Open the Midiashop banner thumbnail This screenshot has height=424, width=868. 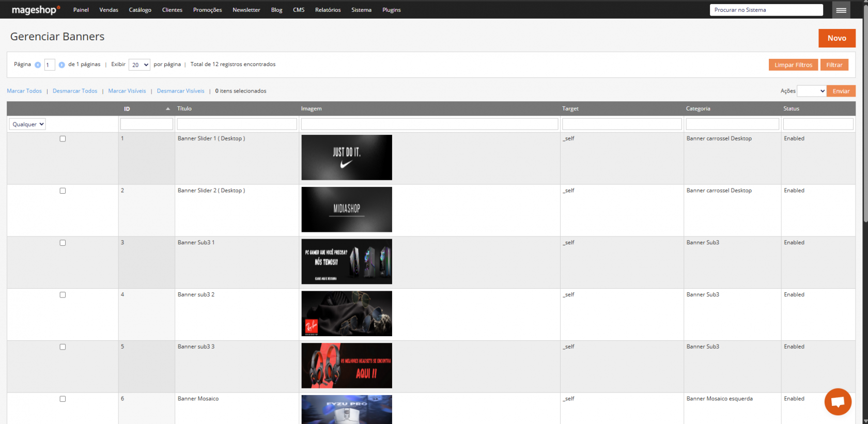coord(347,210)
